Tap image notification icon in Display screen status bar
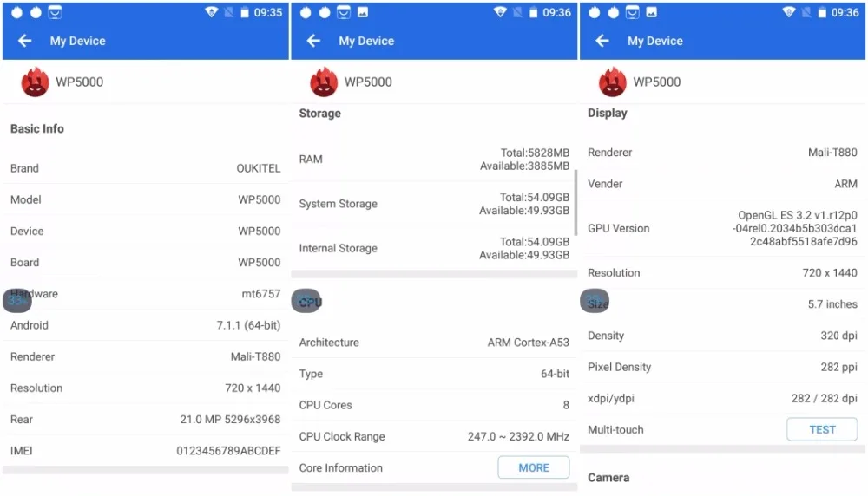This screenshot has height=496, width=868. (652, 12)
